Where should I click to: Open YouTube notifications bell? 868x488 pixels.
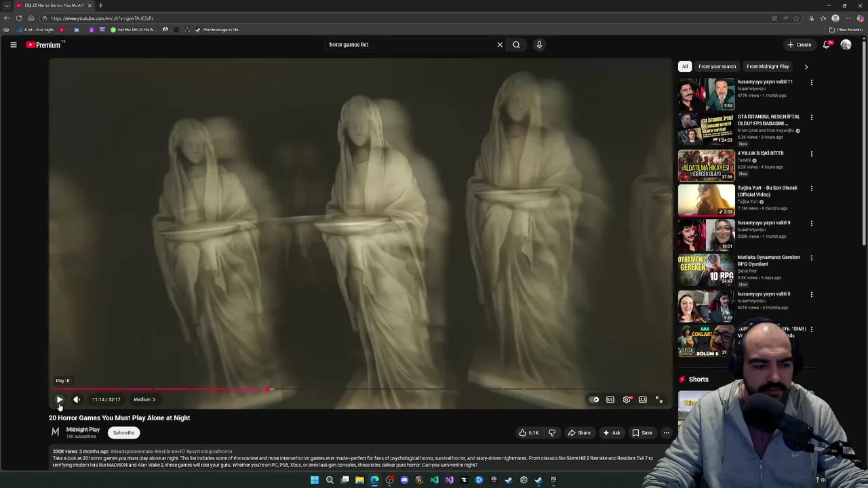[827, 45]
